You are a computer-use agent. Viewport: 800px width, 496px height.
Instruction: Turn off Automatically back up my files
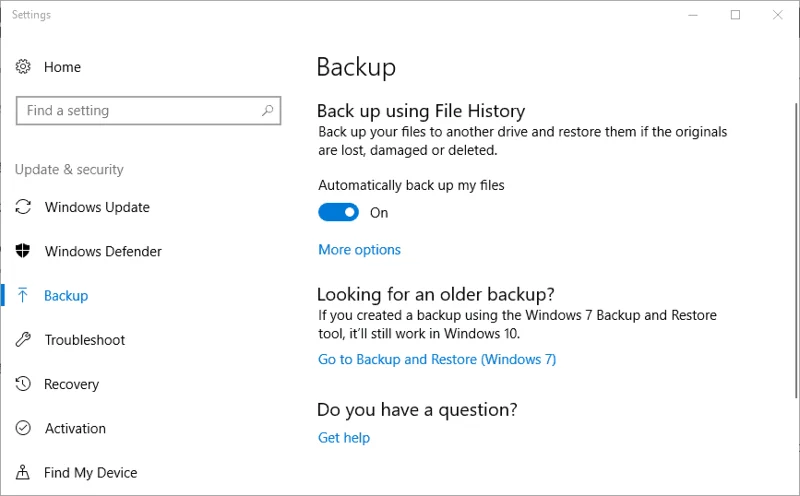338,212
